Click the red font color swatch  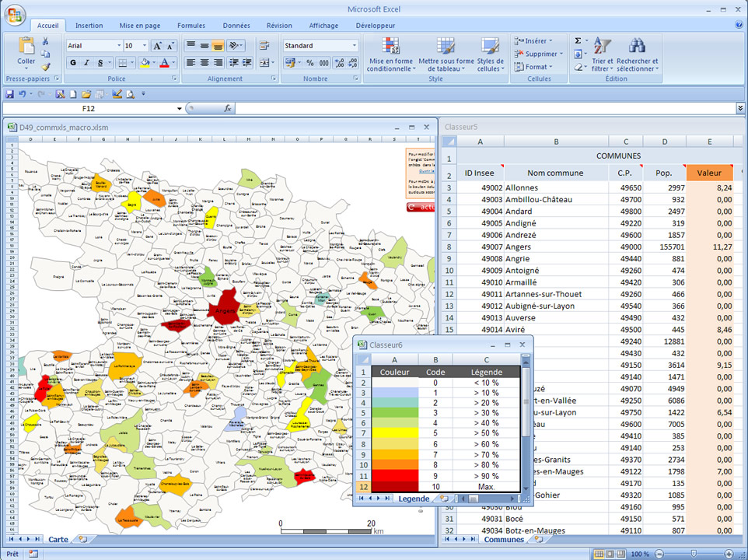click(165, 62)
